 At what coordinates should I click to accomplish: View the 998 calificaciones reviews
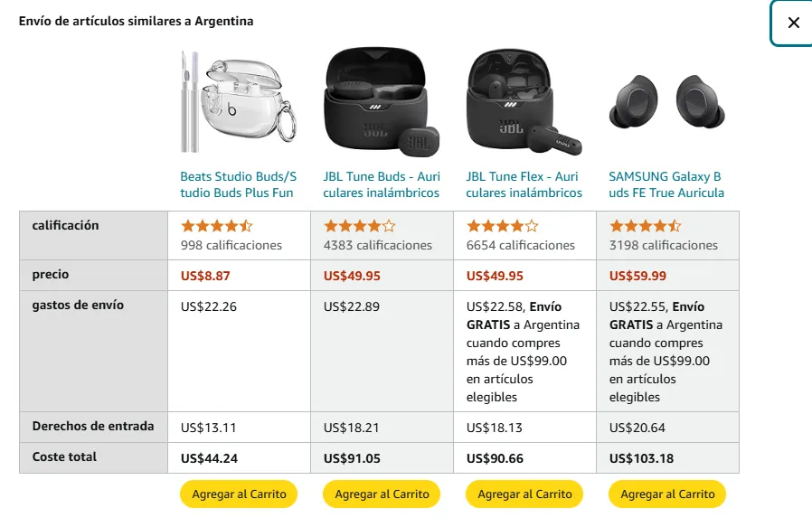click(x=231, y=245)
